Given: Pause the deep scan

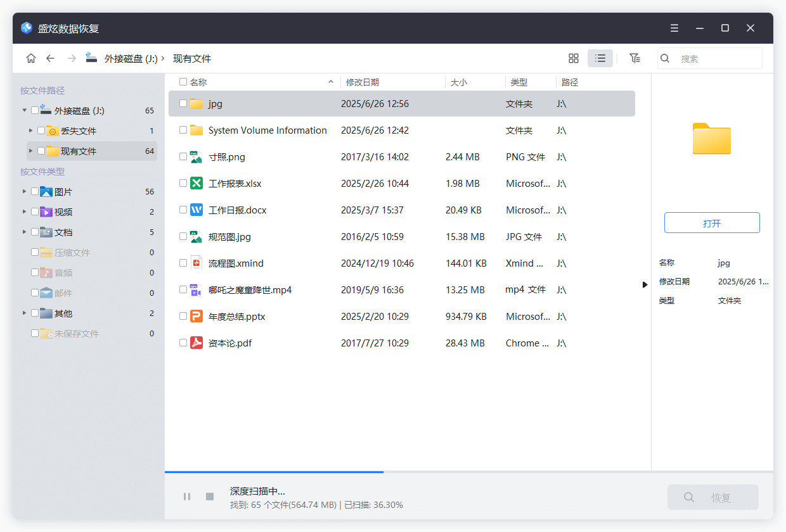Looking at the screenshot, I should [187, 497].
